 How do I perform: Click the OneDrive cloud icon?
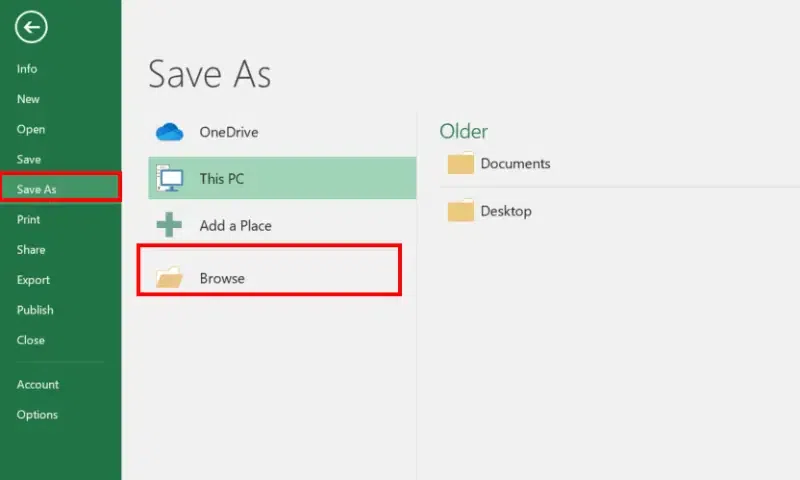(x=169, y=132)
